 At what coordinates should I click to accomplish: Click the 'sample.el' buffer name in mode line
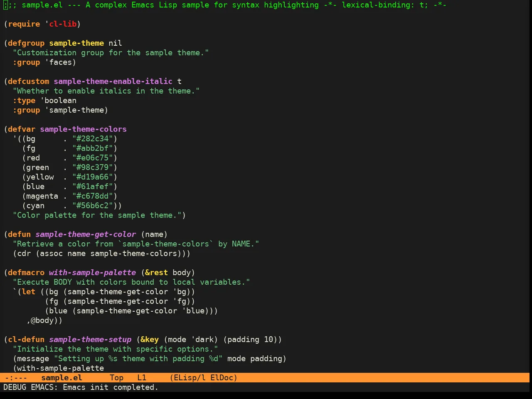(x=62, y=378)
